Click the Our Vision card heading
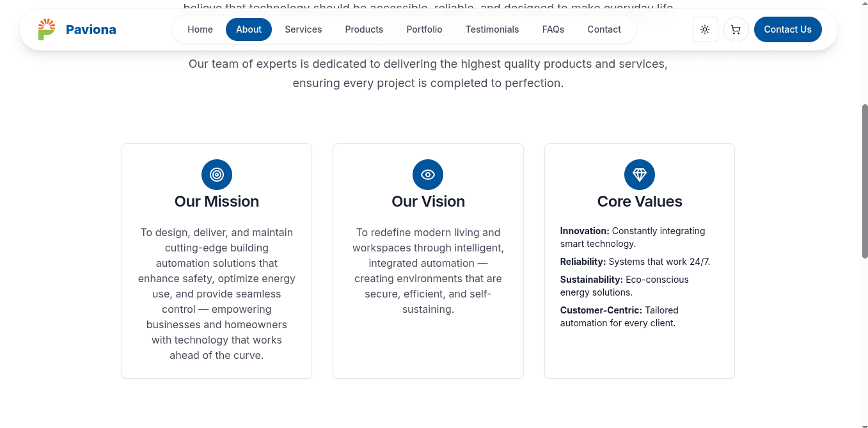868x428 pixels. coord(428,202)
